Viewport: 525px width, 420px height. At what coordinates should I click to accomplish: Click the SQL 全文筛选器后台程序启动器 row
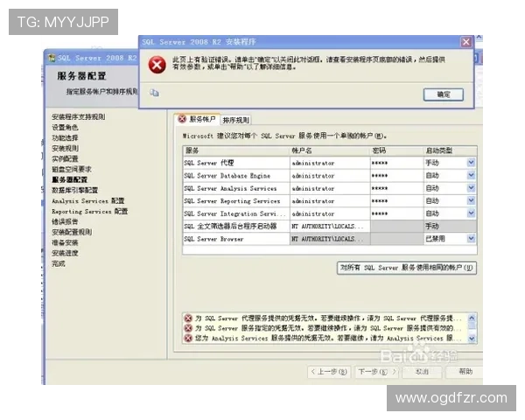pos(330,227)
